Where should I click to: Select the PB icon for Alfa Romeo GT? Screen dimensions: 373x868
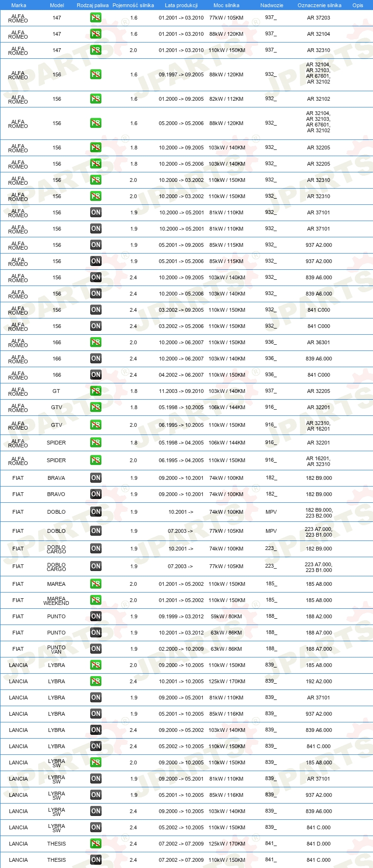[x=96, y=391]
